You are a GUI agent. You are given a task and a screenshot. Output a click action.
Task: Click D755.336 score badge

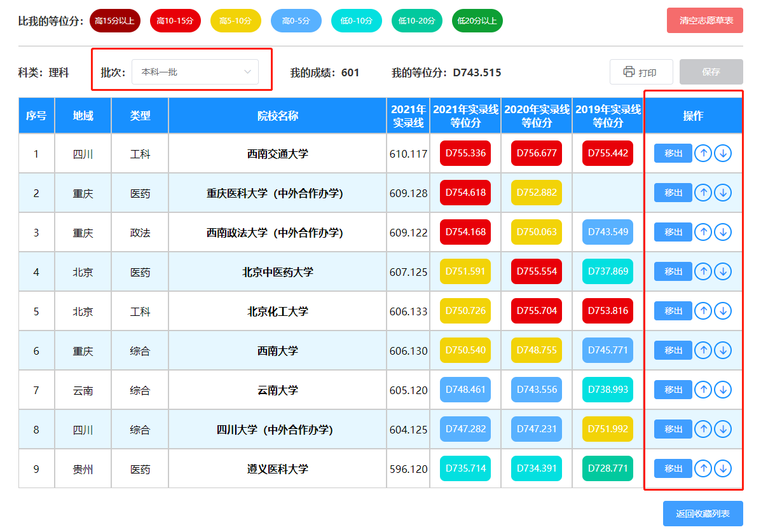[465, 153]
